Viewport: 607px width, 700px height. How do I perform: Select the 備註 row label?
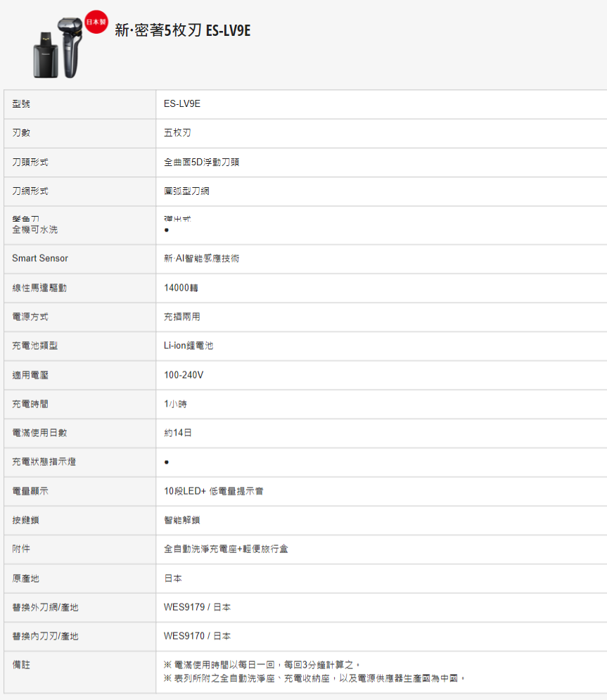click(21, 665)
